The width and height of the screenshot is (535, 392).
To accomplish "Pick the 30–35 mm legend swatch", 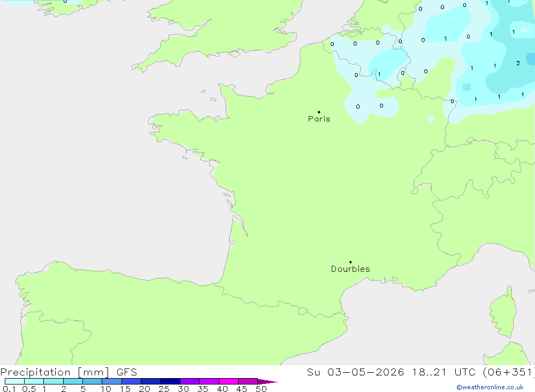I will 189,381.
